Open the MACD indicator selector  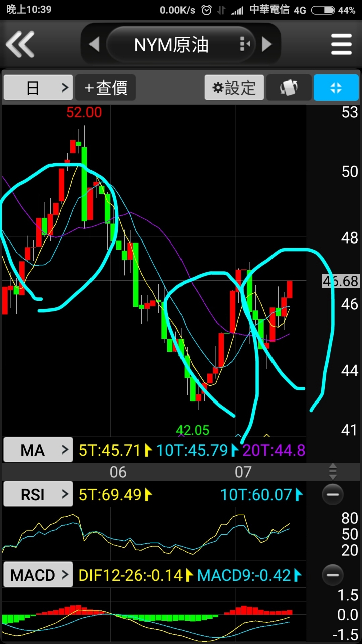tap(38, 574)
